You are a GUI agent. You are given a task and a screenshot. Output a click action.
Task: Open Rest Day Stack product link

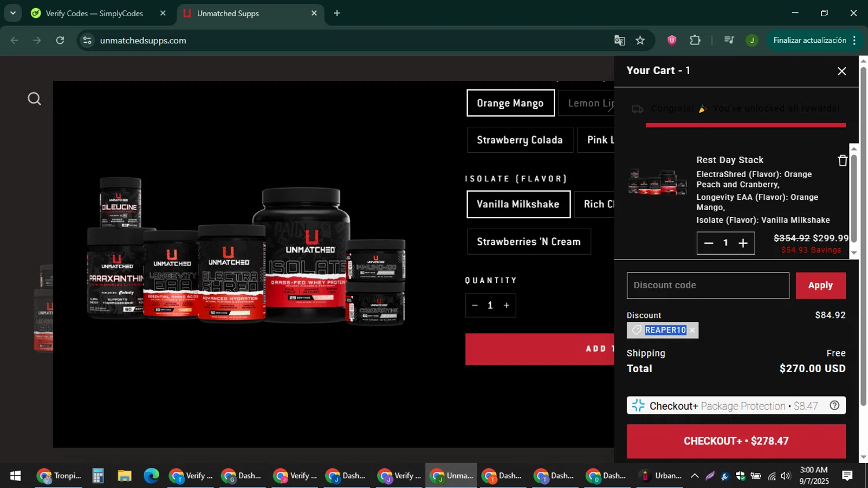(730, 160)
